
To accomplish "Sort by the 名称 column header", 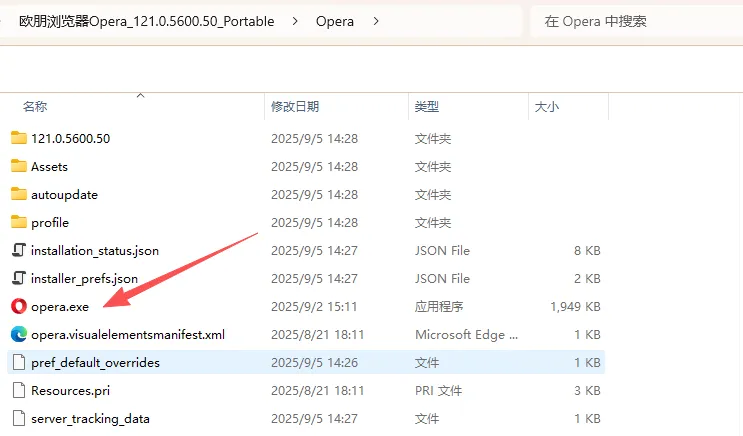I will (35, 107).
